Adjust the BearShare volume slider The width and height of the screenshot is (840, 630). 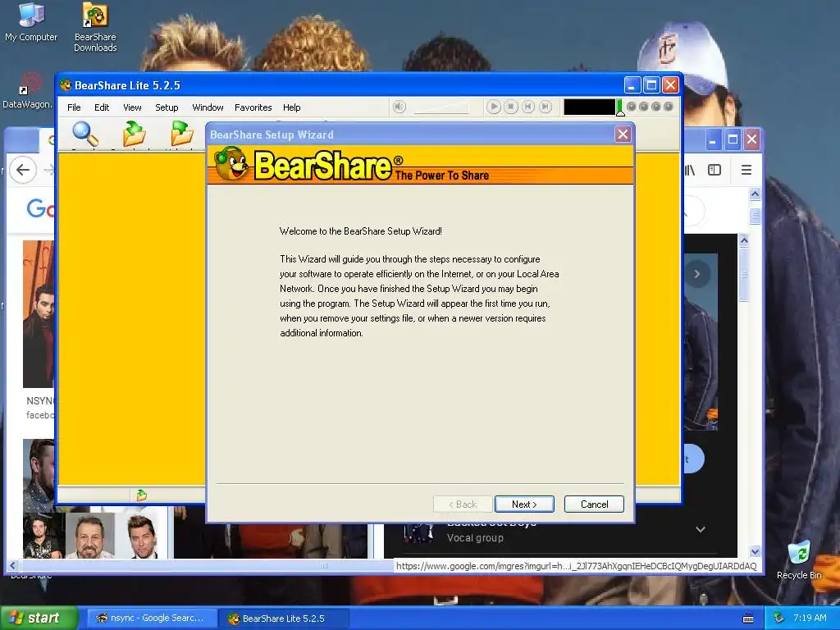(x=441, y=107)
